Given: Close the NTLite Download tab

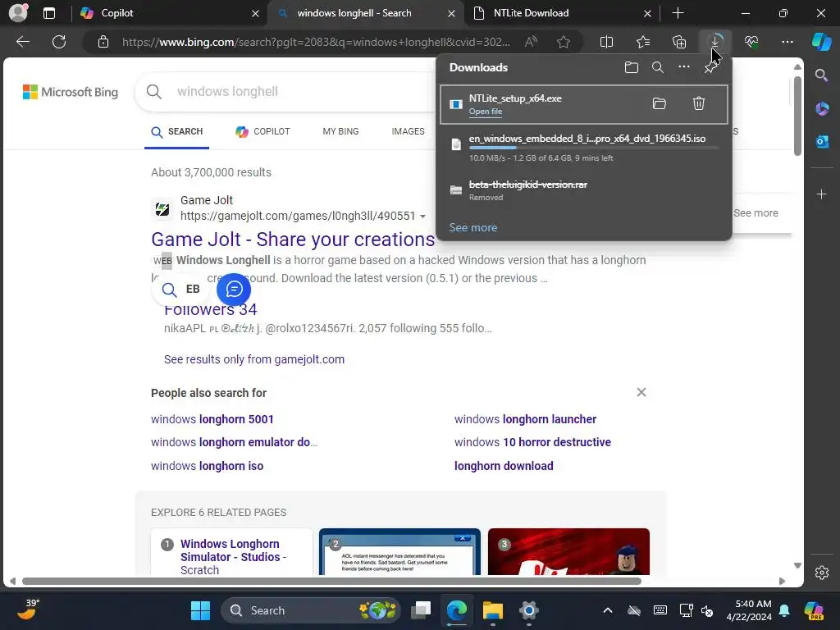Looking at the screenshot, I should 647,13.
